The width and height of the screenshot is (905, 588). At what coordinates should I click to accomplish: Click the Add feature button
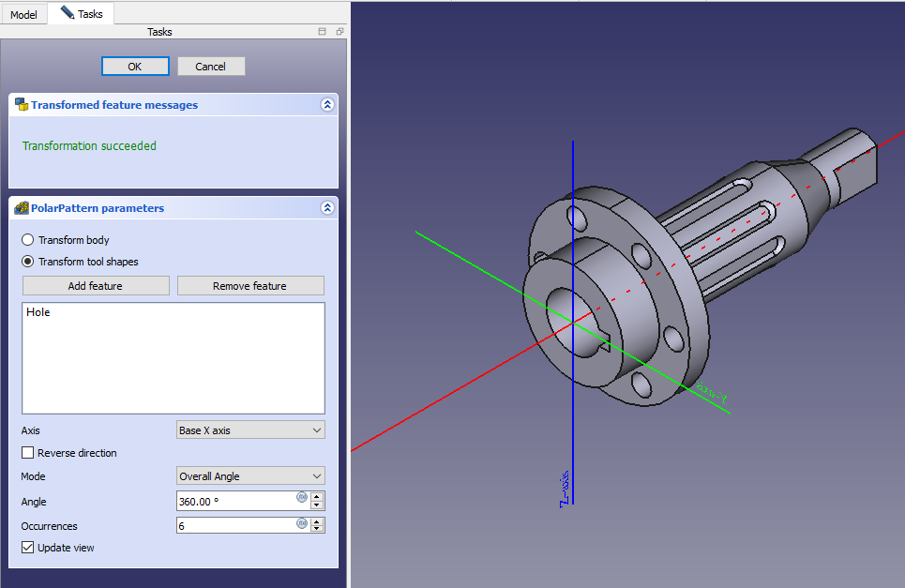[96, 286]
